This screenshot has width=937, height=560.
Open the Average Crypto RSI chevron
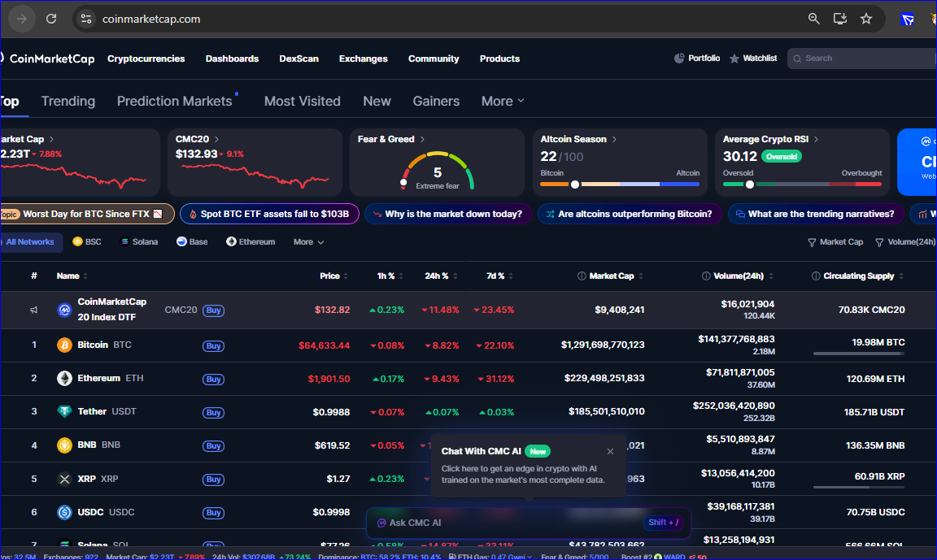(x=817, y=139)
